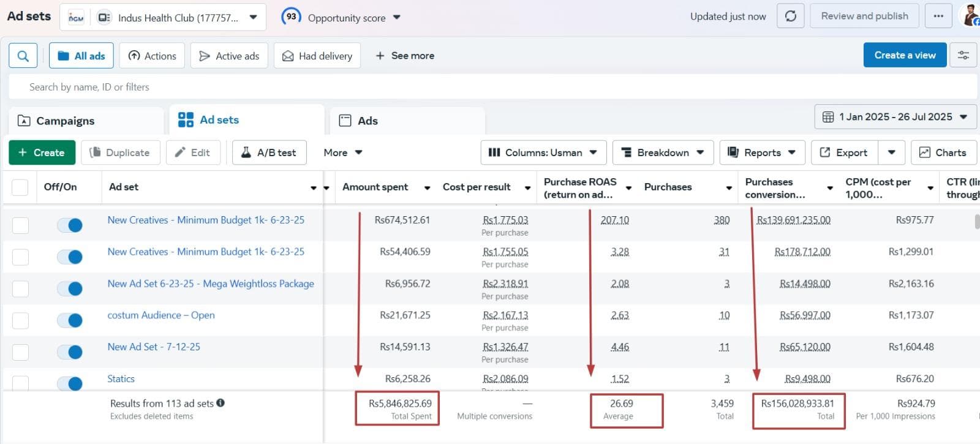
Task: Open the Purchase ROAS column dropdown arrow
Action: tap(628, 187)
